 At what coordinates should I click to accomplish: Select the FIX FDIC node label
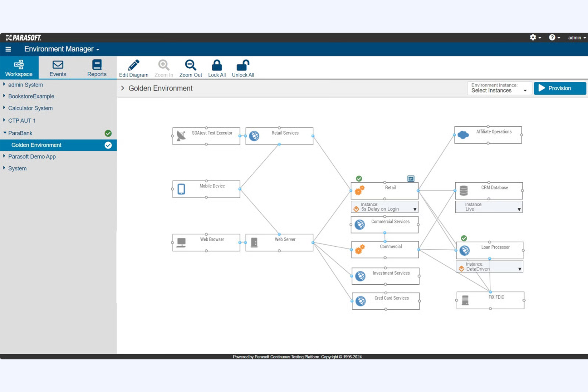496,297
